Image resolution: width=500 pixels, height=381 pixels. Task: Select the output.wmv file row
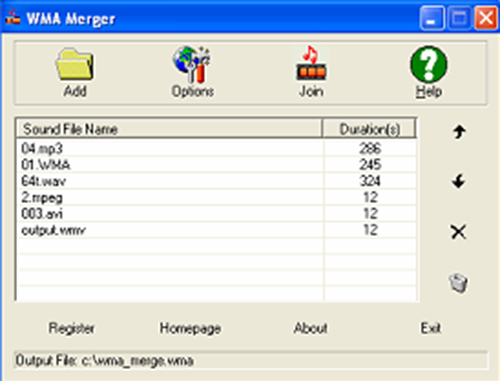pos(217,230)
